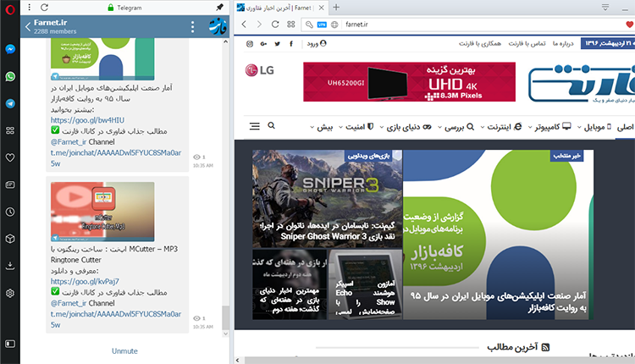Image resolution: width=635 pixels, height=364 pixels.
Task: Go back from Farnet.ir chat
Action: (x=28, y=27)
